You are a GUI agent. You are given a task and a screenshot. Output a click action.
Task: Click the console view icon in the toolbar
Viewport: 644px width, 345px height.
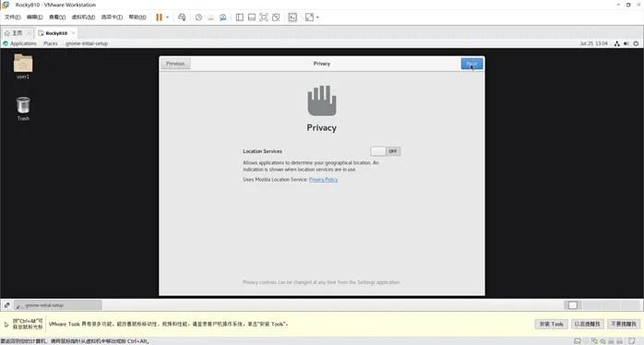tap(292, 18)
